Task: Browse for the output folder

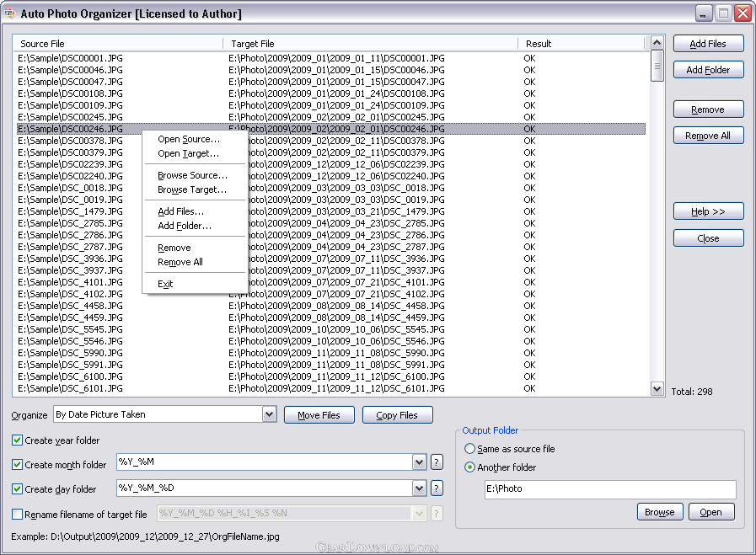Action: pyautogui.click(x=660, y=512)
